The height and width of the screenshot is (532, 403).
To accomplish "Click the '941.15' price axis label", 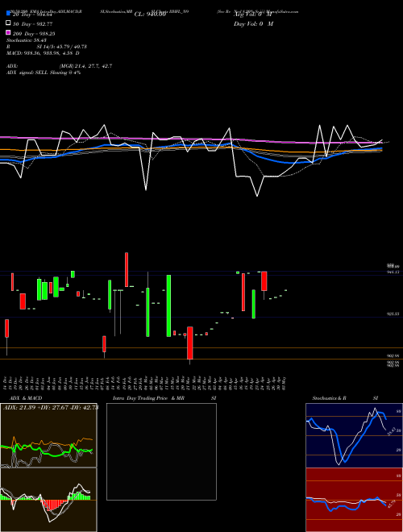I will pos(393,272).
